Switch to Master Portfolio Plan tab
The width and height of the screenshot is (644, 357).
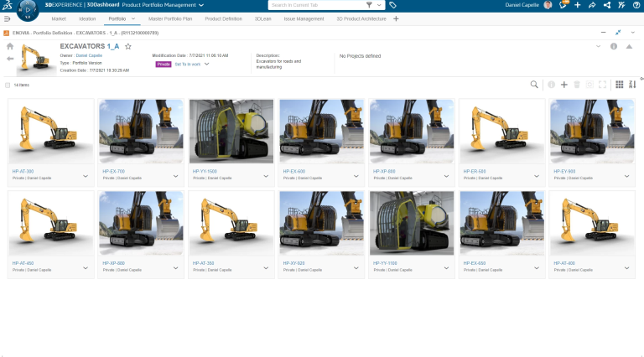click(172, 18)
